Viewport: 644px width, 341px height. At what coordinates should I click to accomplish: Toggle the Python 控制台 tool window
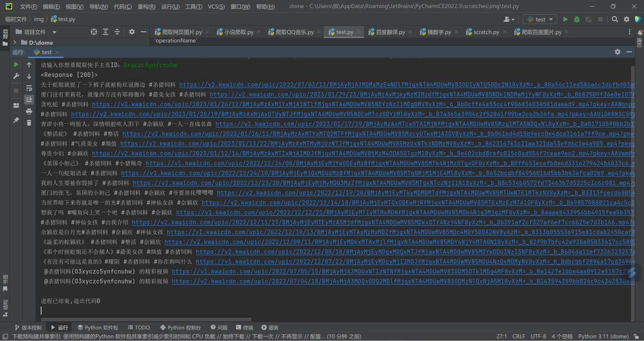click(181, 327)
